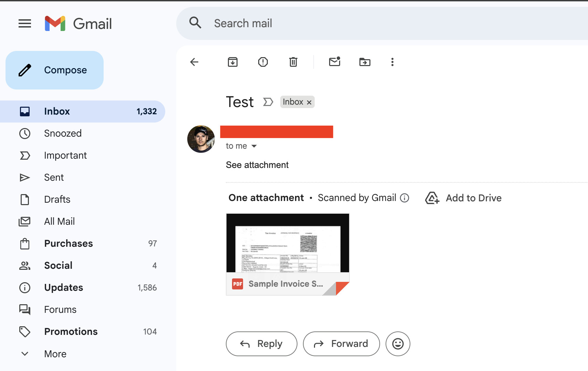Click Reply to respond to email

(262, 344)
